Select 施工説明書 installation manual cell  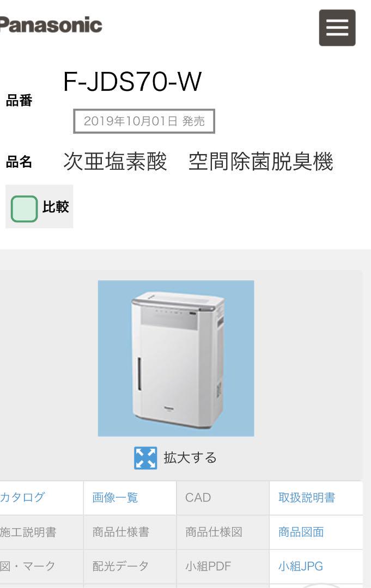[28, 532]
